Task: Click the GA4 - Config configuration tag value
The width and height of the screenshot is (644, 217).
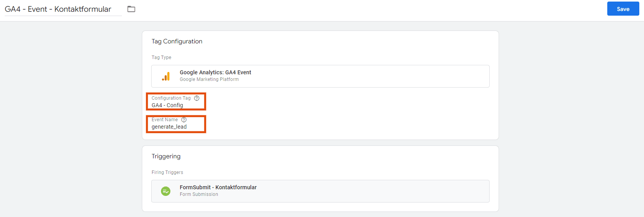Action: tap(167, 105)
